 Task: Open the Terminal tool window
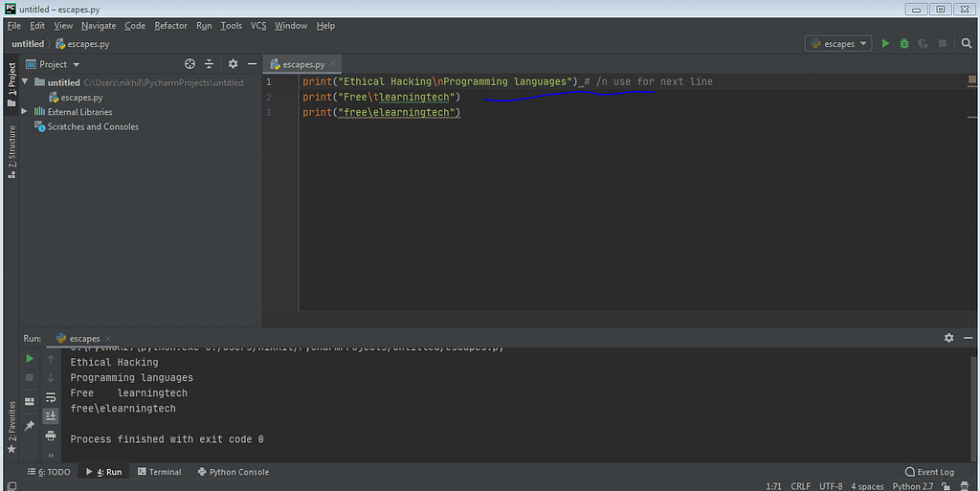(160, 472)
